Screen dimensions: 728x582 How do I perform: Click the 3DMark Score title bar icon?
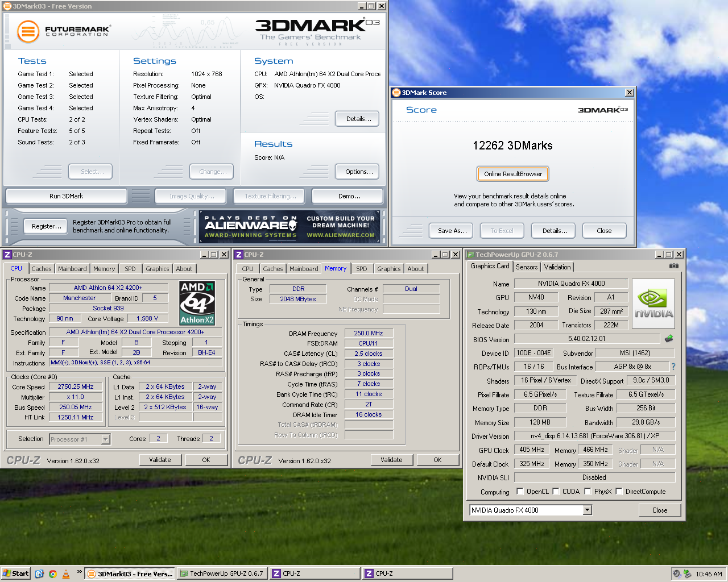click(396, 93)
